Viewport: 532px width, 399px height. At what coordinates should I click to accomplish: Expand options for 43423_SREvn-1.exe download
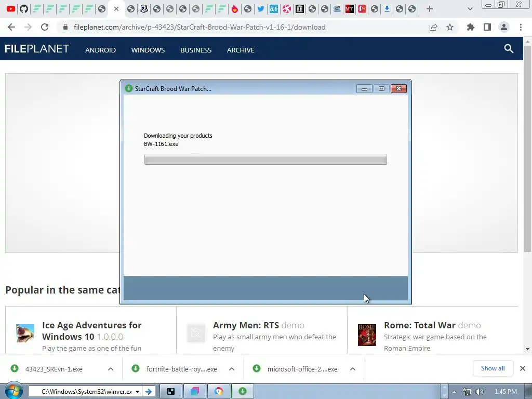111,369
